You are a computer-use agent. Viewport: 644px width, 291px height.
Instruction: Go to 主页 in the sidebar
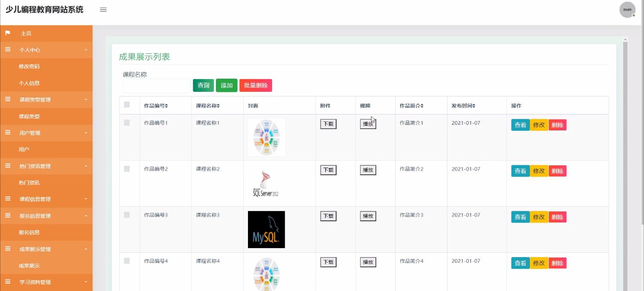pos(26,33)
